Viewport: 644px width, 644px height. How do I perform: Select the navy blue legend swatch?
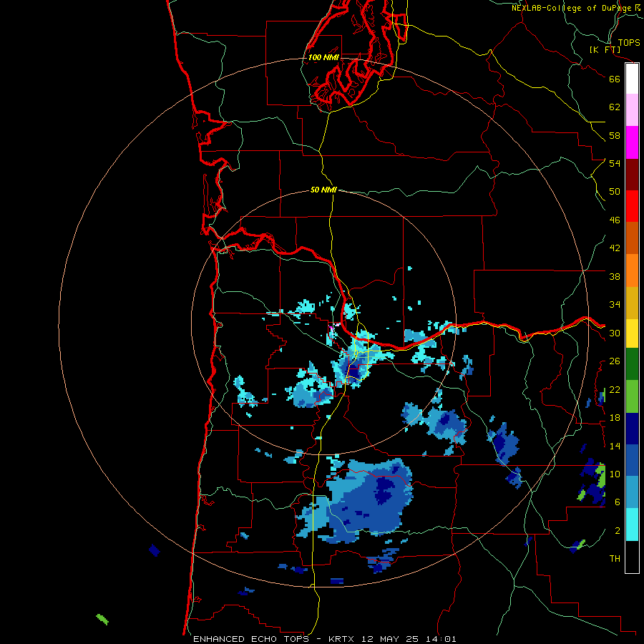(632, 429)
